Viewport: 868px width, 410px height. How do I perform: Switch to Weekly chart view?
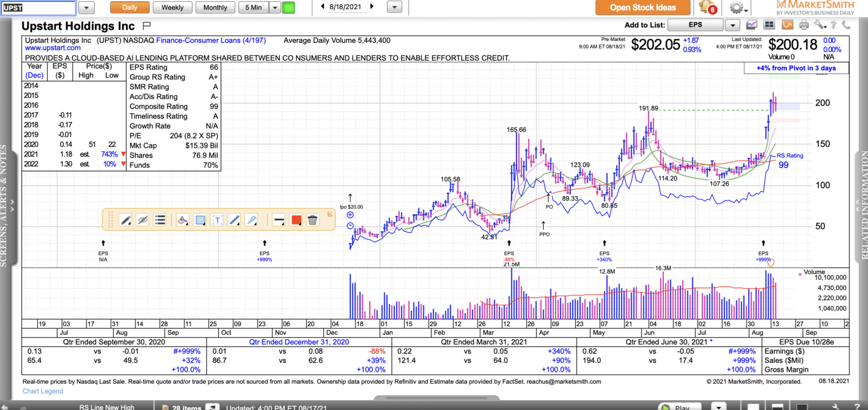coord(172,7)
